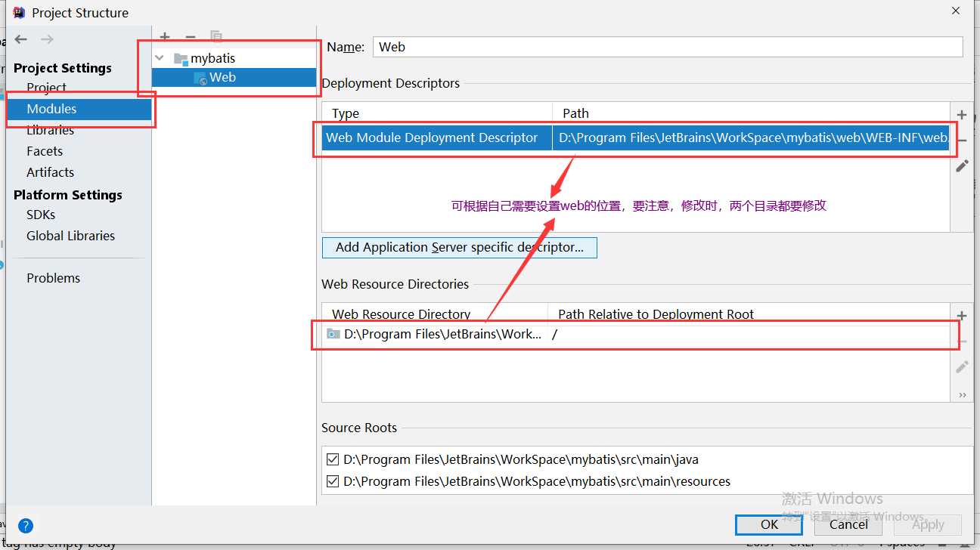Remove the selected module with the minus icon

coord(191,37)
